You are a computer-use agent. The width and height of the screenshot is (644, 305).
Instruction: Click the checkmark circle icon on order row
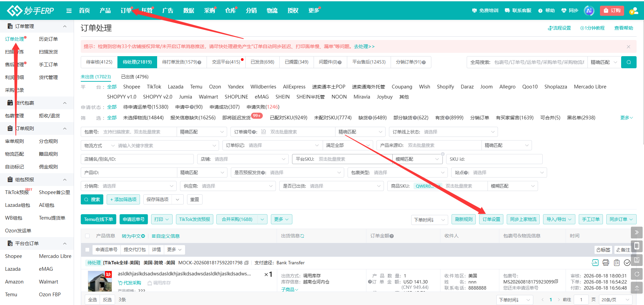627,263
